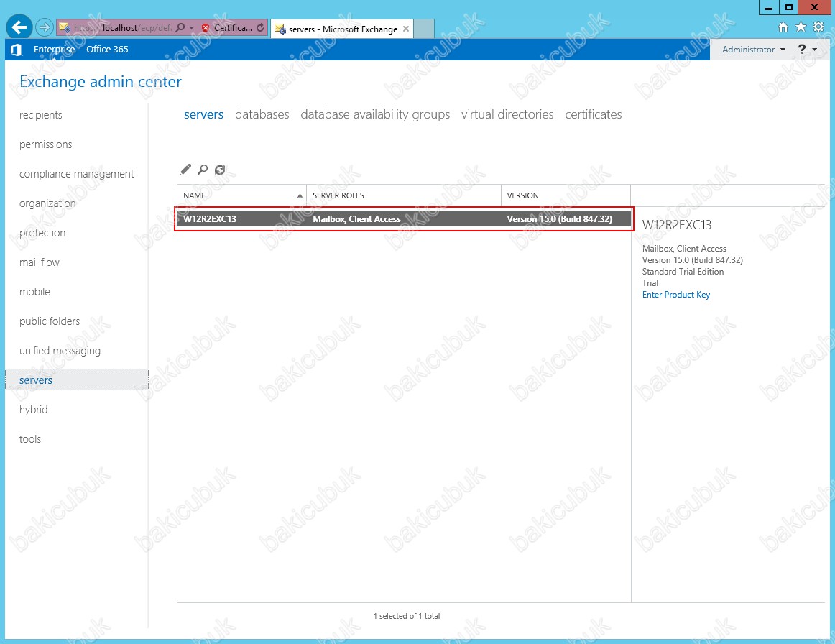The height and width of the screenshot is (644, 835).
Task: Click the W12R2EXC13 heading in details pane
Action: point(677,225)
